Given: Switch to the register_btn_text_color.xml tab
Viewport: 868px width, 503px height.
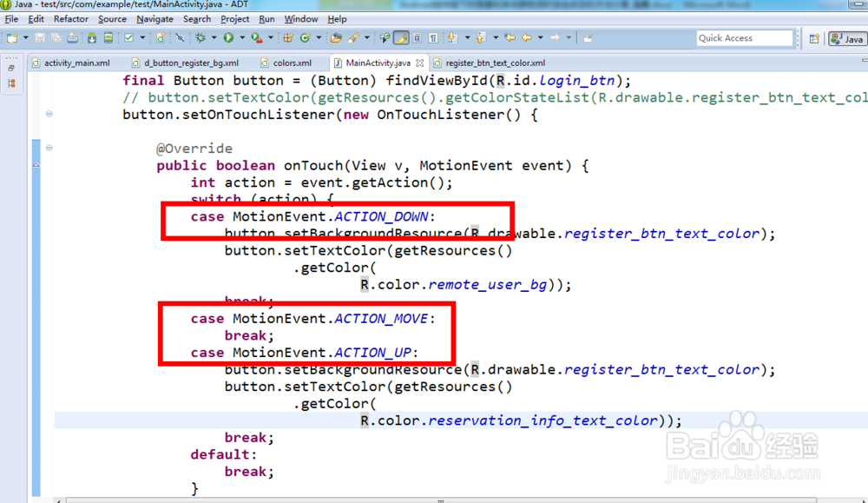Looking at the screenshot, I should 490,63.
